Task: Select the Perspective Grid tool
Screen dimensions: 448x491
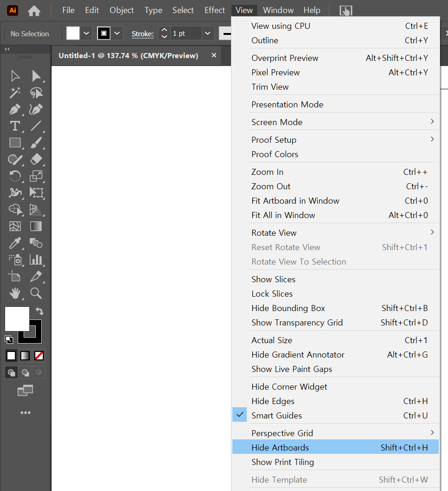Action: click(x=36, y=209)
